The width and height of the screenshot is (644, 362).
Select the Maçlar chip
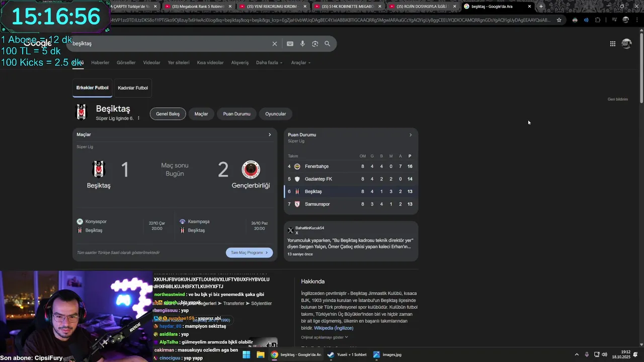click(201, 114)
